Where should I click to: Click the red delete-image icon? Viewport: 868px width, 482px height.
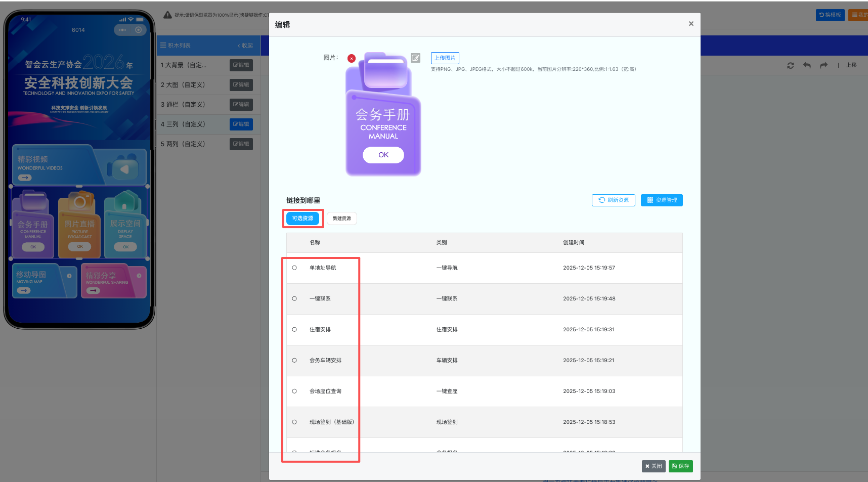coord(352,59)
